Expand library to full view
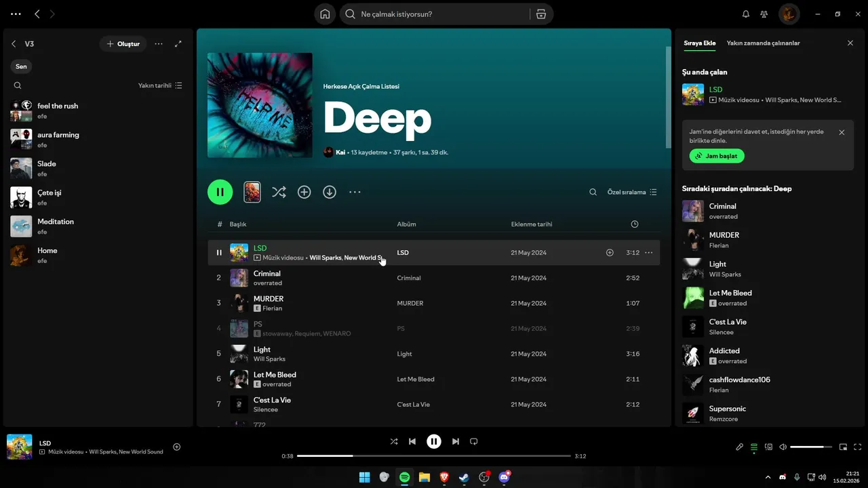 [178, 44]
